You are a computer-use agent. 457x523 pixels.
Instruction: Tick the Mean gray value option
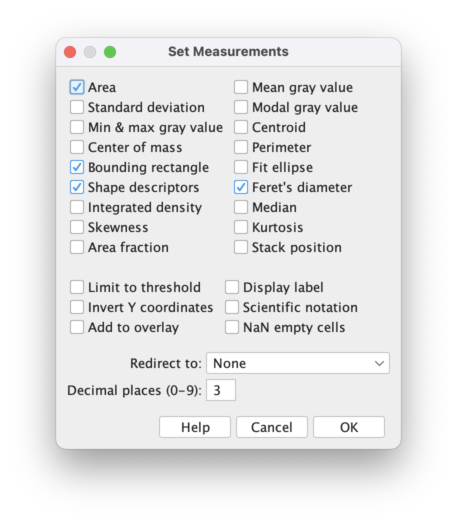pos(241,87)
